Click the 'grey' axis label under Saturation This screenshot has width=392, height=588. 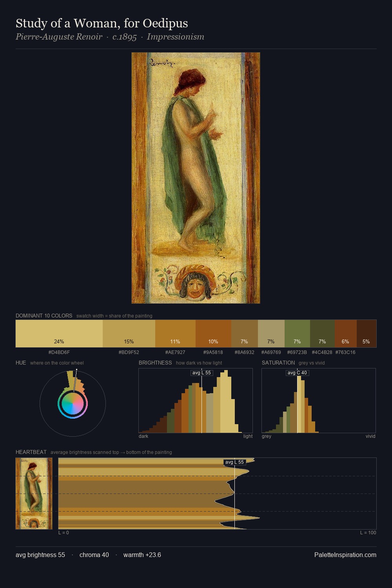[x=267, y=436]
